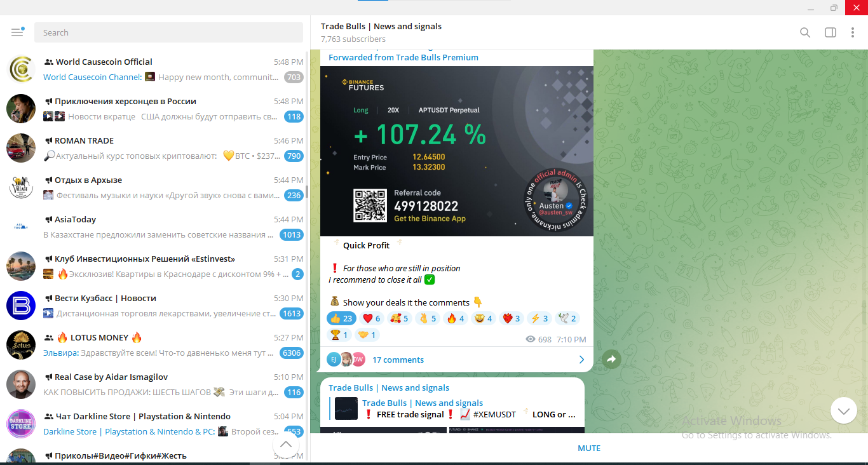Click the 7:10 PM post timestamp
Image resolution: width=868 pixels, height=465 pixels.
click(571, 339)
